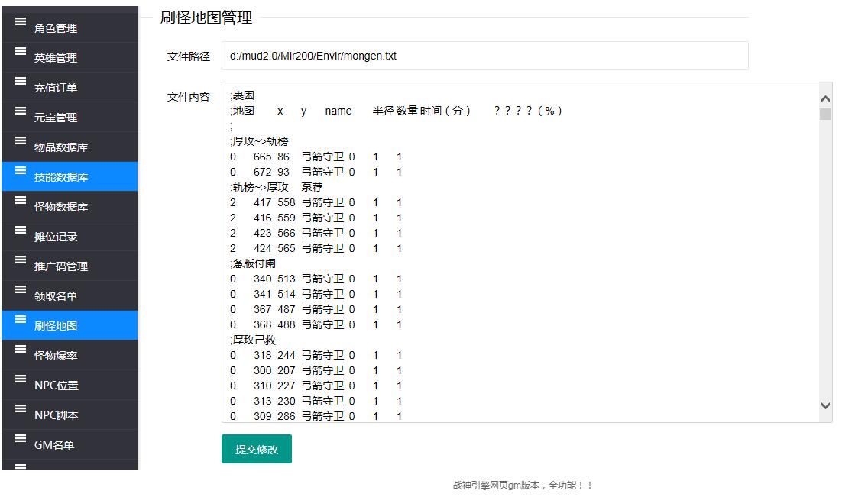The height and width of the screenshot is (497, 868).
Task: Click the 文件路径 input field
Action: pos(484,56)
